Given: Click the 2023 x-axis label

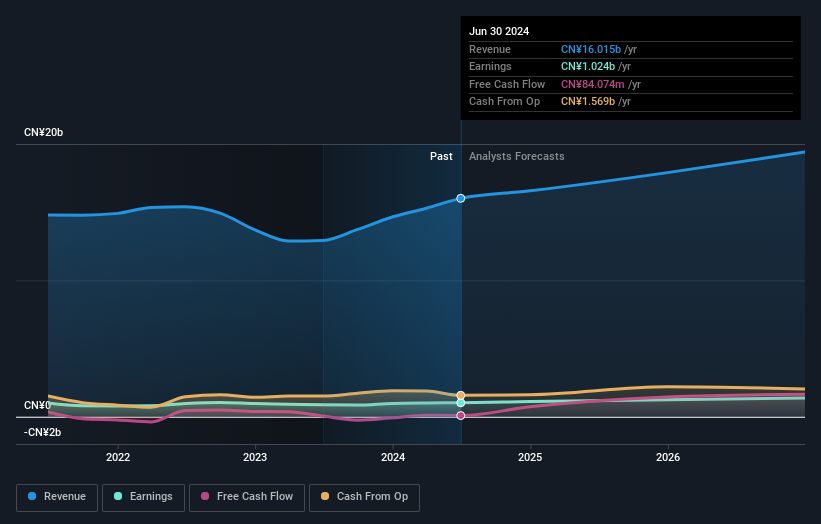Looking at the screenshot, I should coord(255,458).
